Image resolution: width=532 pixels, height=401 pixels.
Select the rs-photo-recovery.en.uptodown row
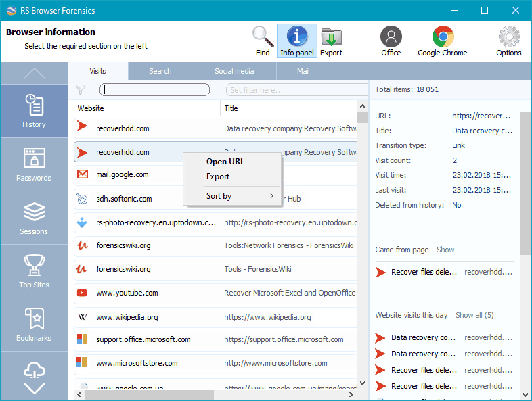click(x=216, y=222)
